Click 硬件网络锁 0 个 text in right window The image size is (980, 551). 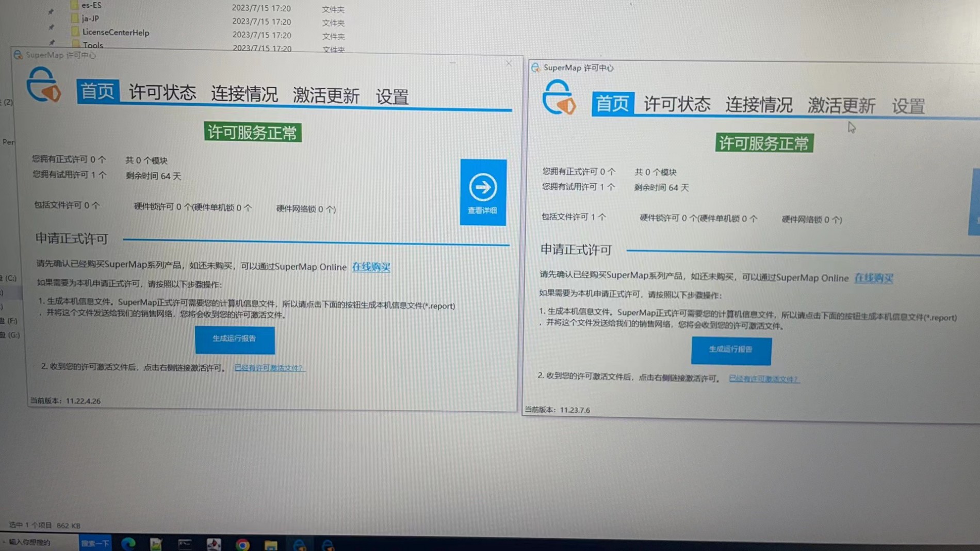click(x=812, y=220)
